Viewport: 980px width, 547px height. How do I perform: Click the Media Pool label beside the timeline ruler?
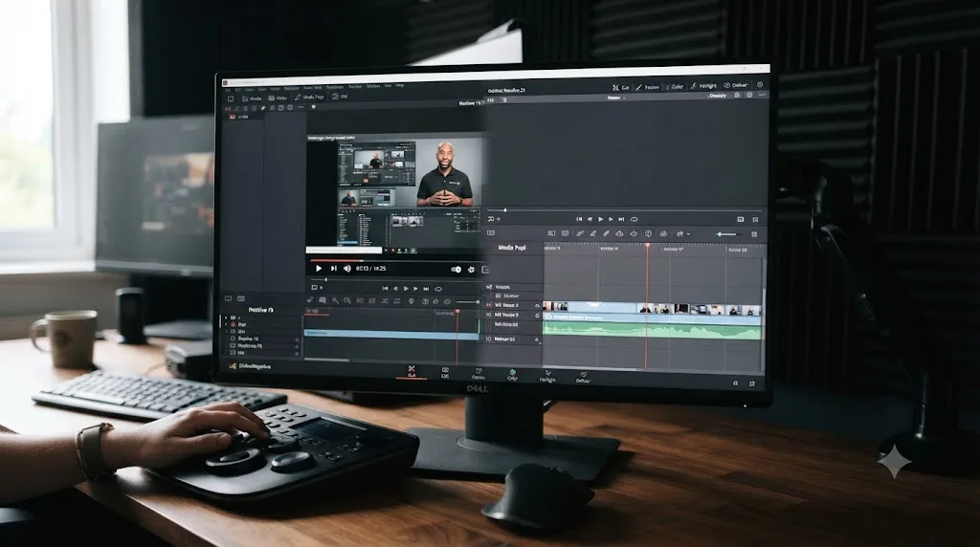pyautogui.click(x=512, y=248)
